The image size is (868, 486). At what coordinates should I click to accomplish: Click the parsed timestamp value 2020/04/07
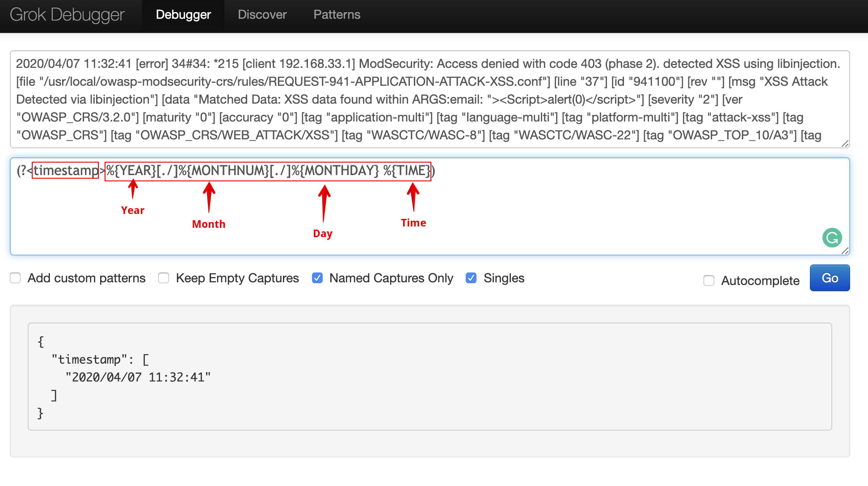106,377
